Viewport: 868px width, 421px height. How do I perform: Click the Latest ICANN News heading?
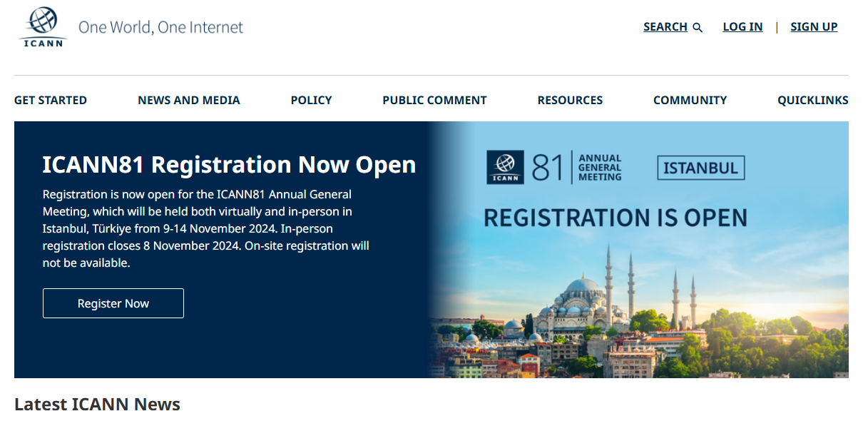pos(97,405)
